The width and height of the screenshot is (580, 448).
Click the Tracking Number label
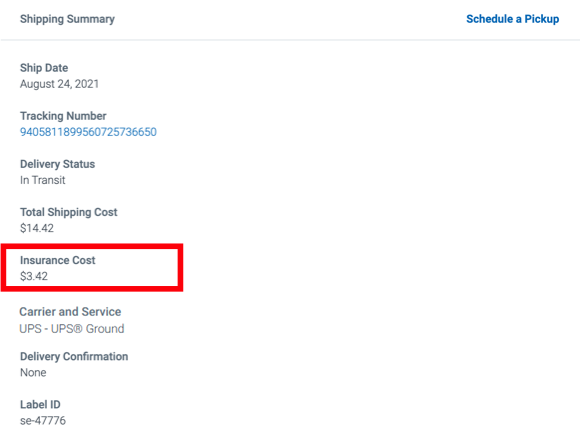coord(63,116)
